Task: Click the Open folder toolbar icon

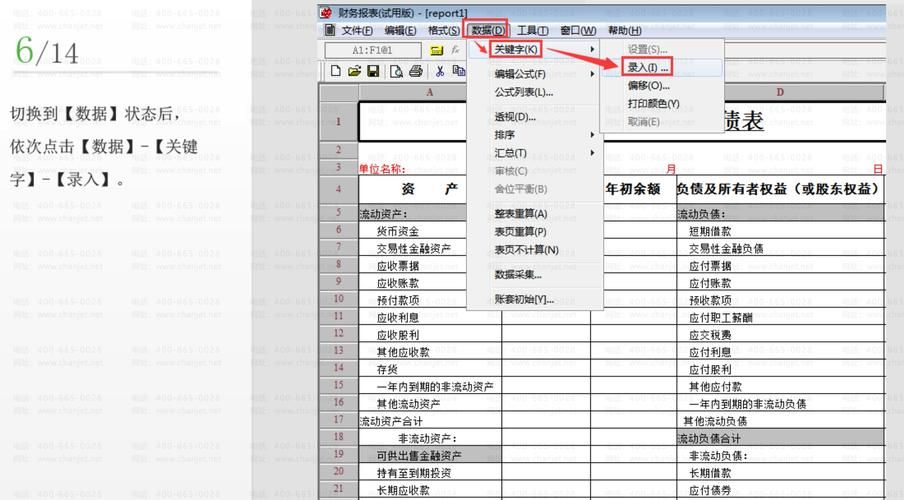Action: [x=354, y=71]
